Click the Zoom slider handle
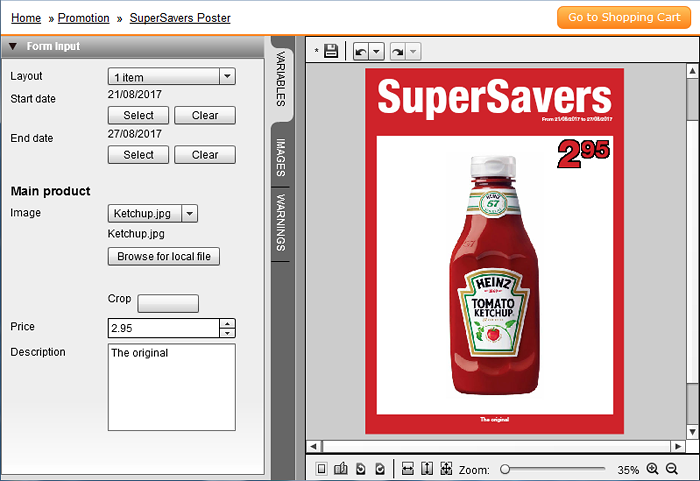The image size is (700, 481). 505,469
